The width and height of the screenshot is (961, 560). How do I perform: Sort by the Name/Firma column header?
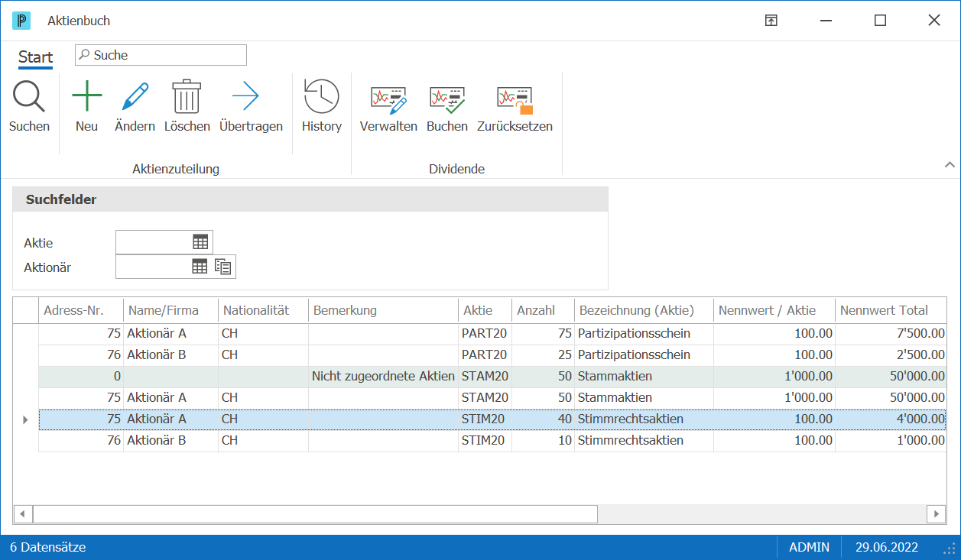tap(171, 310)
